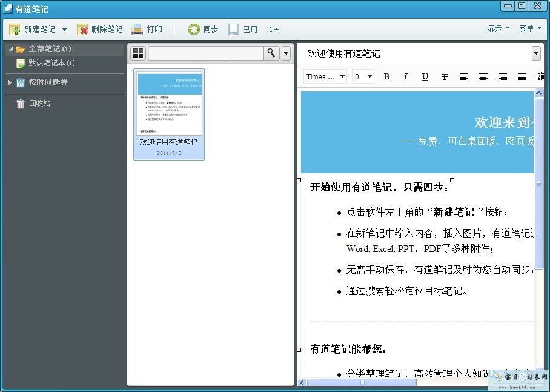The width and height of the screenshot is (550, 392).
Task: Click the bold text 新建笔记 in note
Action: click(454, 212)
